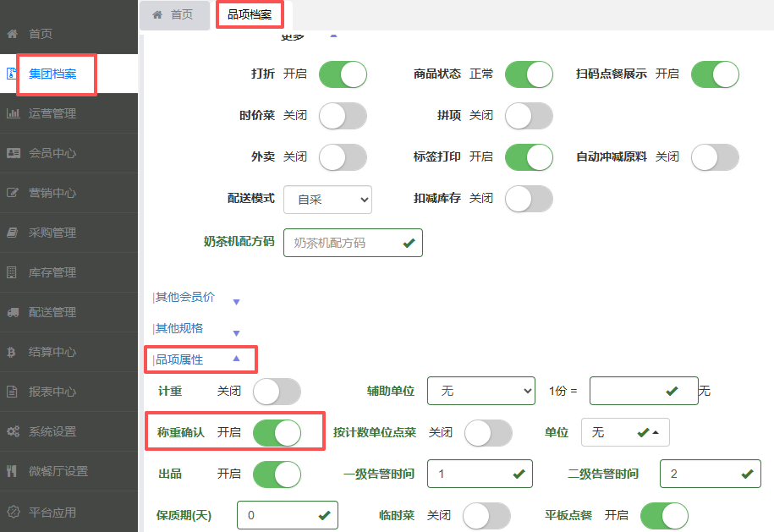Screen dimensions: 774x532
Task: Click the 奶茶机配方码 input field
Action: tap(345, 243)
